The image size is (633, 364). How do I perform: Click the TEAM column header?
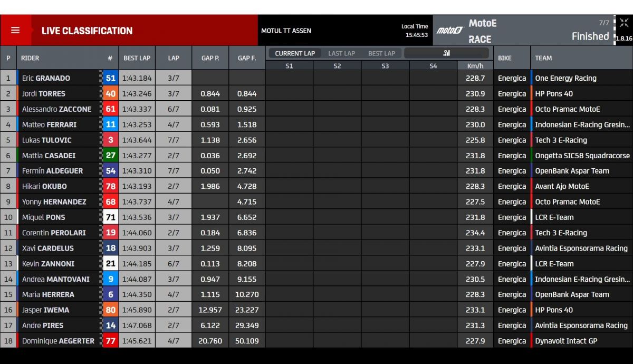pos(543,58)
